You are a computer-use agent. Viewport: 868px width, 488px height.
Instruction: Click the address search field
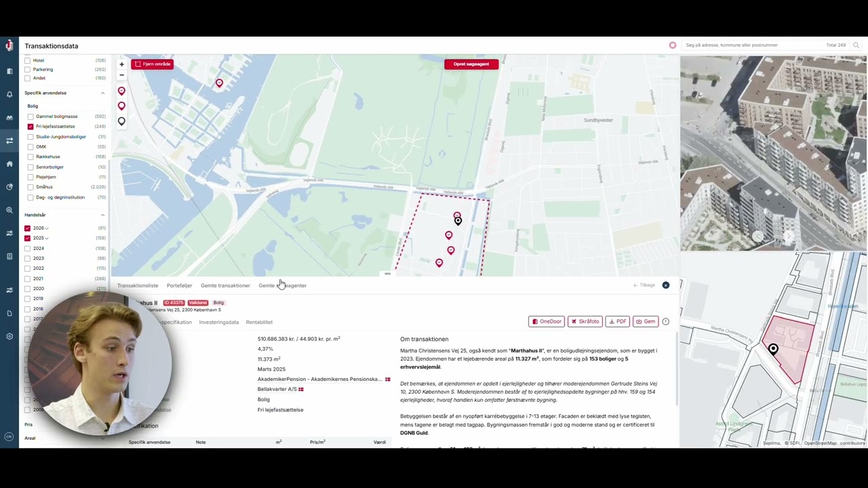(x=753, y=45)
